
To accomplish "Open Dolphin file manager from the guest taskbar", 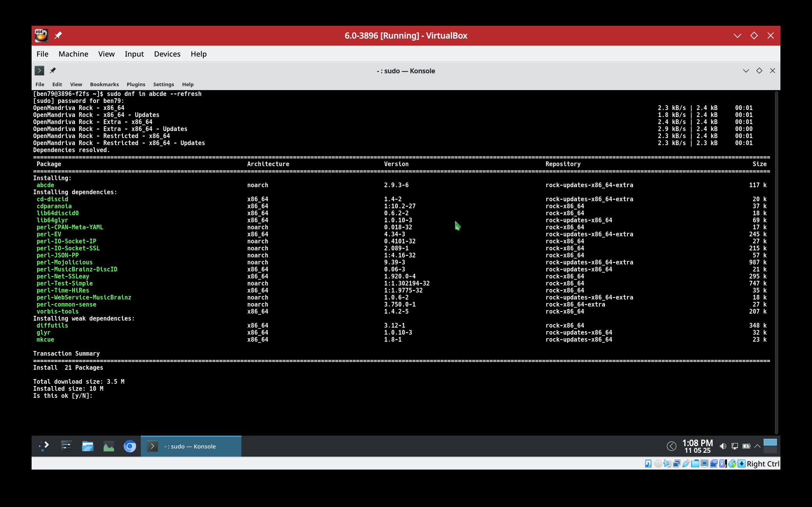I will click(x=88, y=446).
